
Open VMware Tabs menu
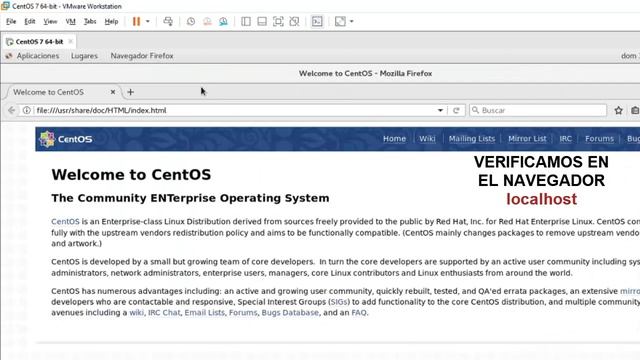(90, 21)
